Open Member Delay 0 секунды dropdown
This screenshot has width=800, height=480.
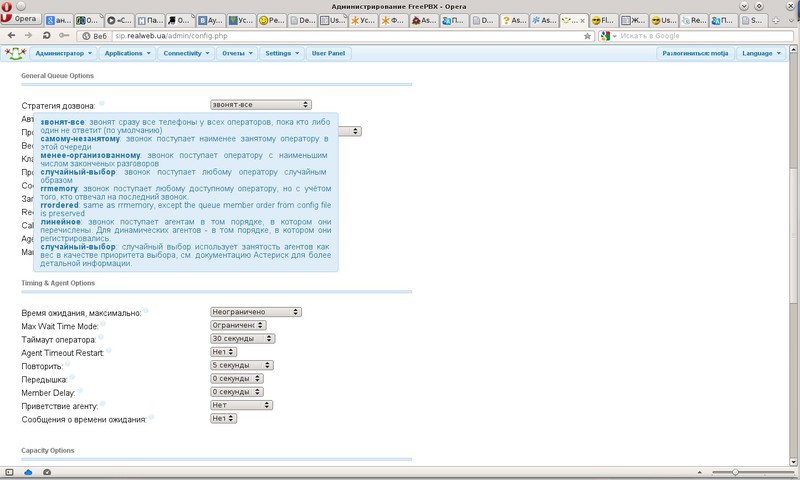[x=237, y=392]
